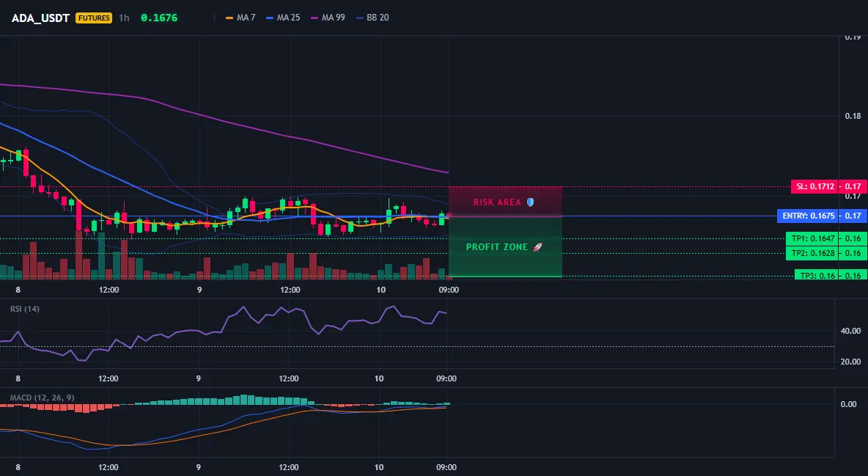This screenshot has height=476, width=868.
Task: Click the red 0.17 tag beside SL label
Action: 853,187
